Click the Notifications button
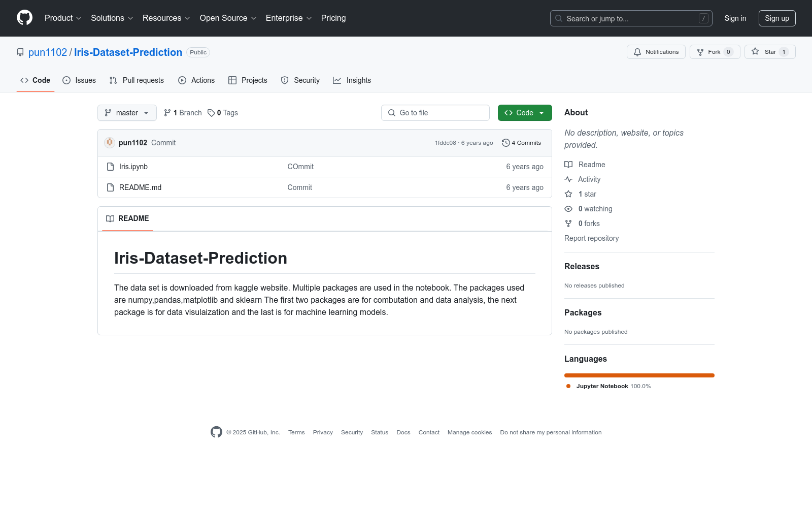This screenshot has width=812, height=508. click(656, 52)
